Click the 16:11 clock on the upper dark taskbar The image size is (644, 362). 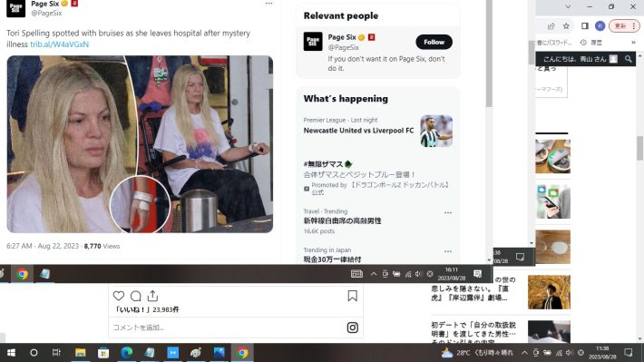coord(451,274)
